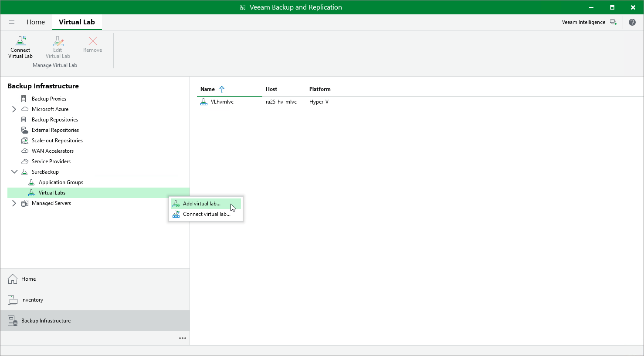Select the Backup Proxies tree label
Viewport: 644px width, 356px height.
(49, 99)
